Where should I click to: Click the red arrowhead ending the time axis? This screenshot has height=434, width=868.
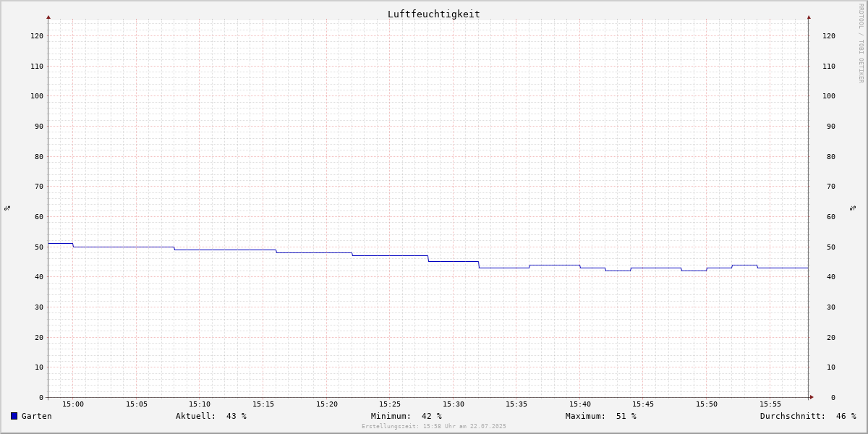[812, 397]
